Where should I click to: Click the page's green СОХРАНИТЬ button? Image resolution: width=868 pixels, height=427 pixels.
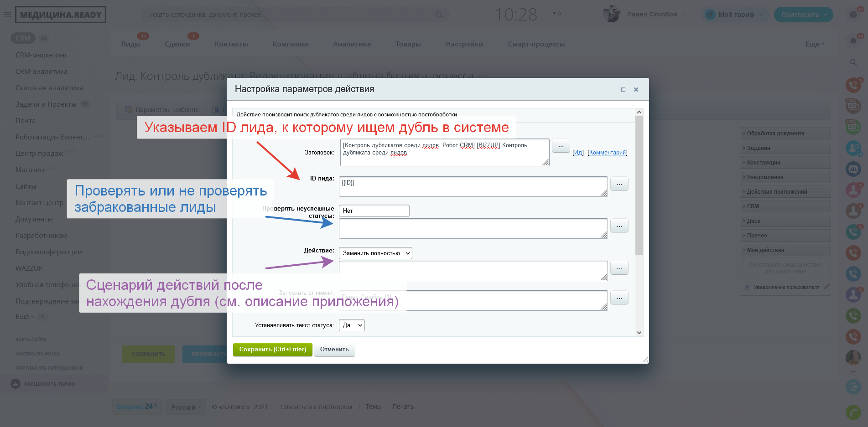149,354
